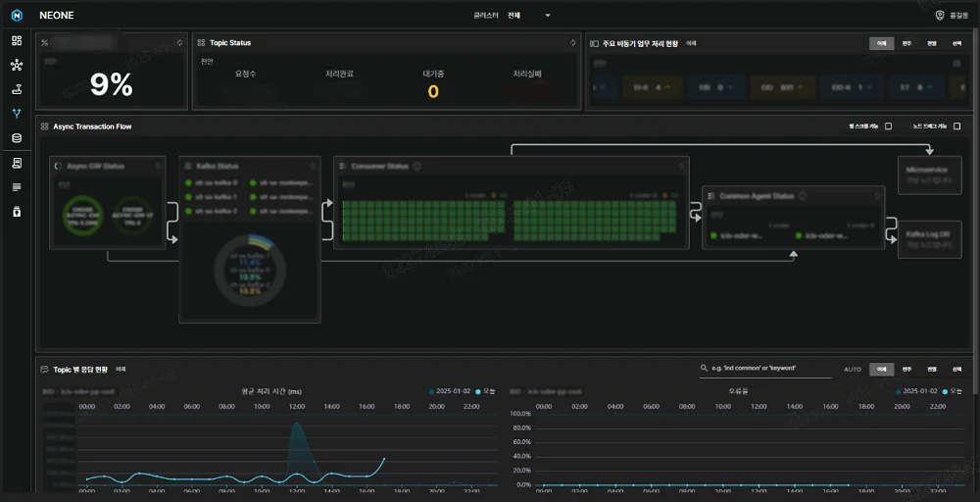This screenshot has width=980, height=502.
Task: Click the lock icon in sidebar
Action: 16,211
